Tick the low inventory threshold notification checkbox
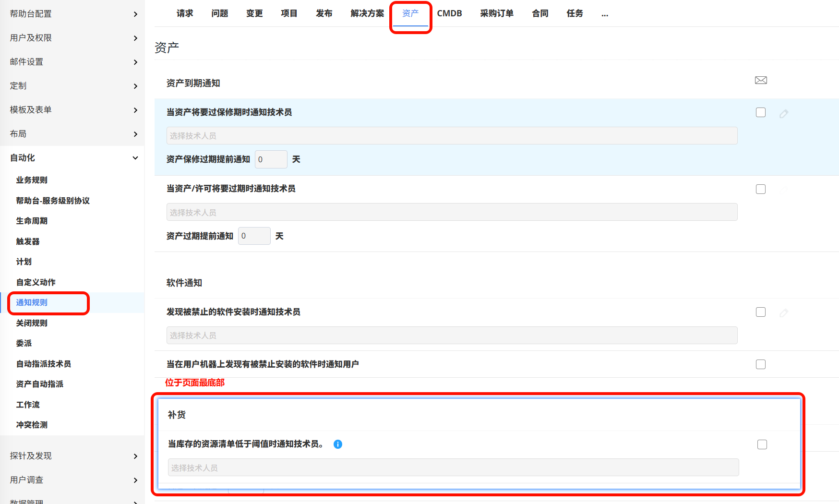Screen dimensions: 839x504 [762, 444]
